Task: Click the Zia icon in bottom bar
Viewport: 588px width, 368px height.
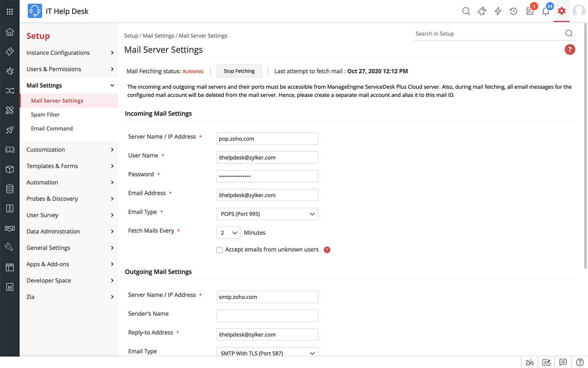Action: click(x=529, y=362)
